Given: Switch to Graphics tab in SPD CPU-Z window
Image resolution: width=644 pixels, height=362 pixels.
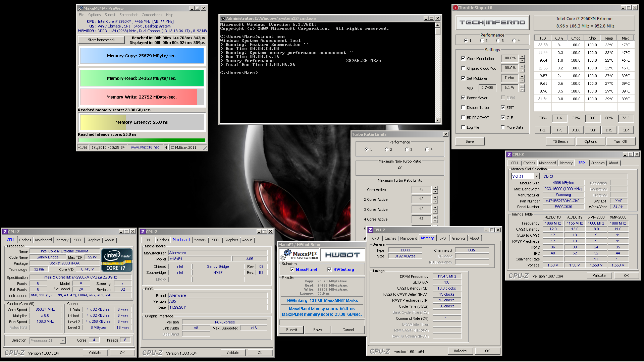Looking at the screenshot, I should 597,163.
